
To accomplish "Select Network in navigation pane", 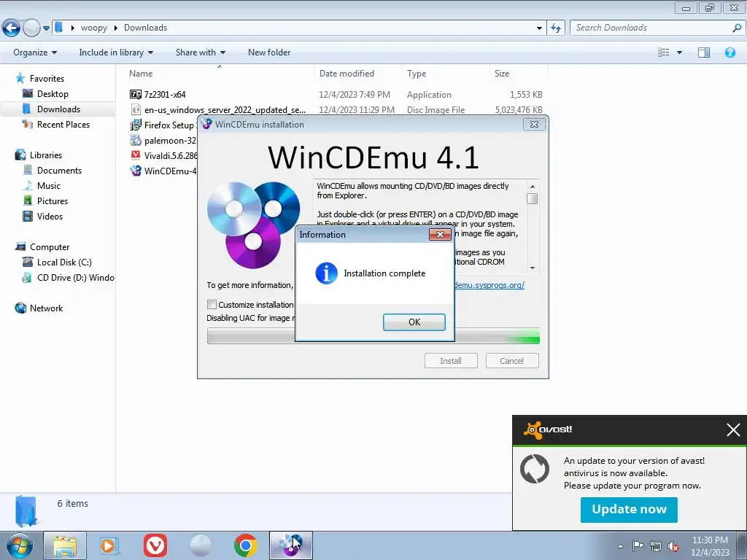I will (x=46, y=308).
